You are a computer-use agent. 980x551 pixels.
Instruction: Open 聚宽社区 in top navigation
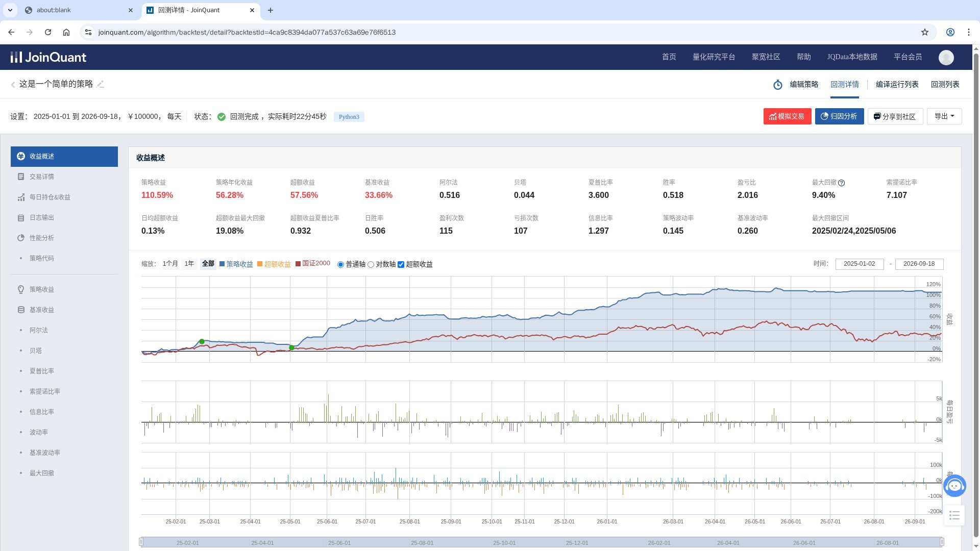point(766,57)
